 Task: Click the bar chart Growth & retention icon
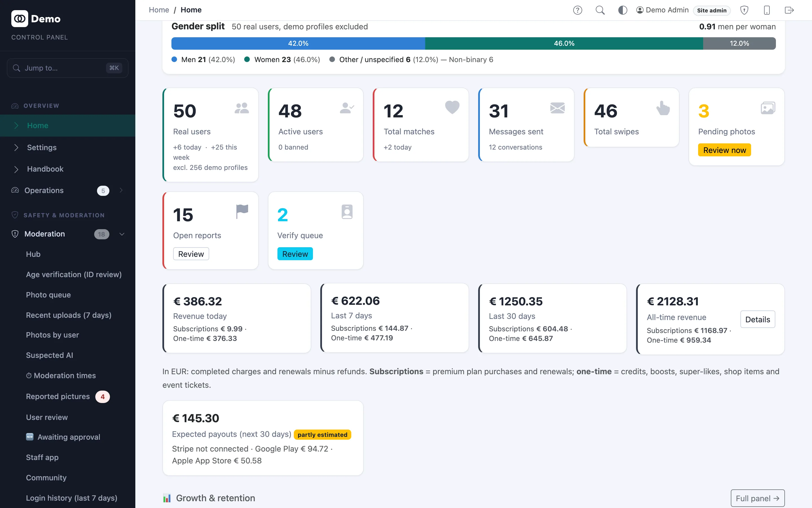[167, 498]
